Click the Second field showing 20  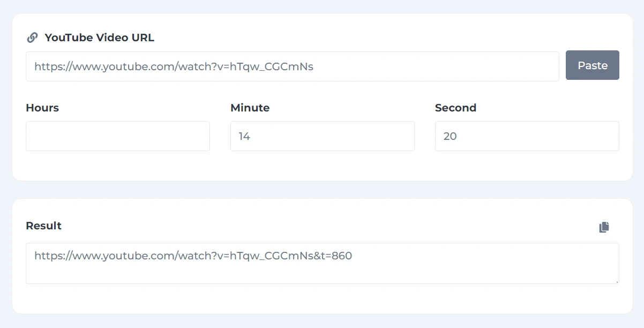tap(527, 136)
